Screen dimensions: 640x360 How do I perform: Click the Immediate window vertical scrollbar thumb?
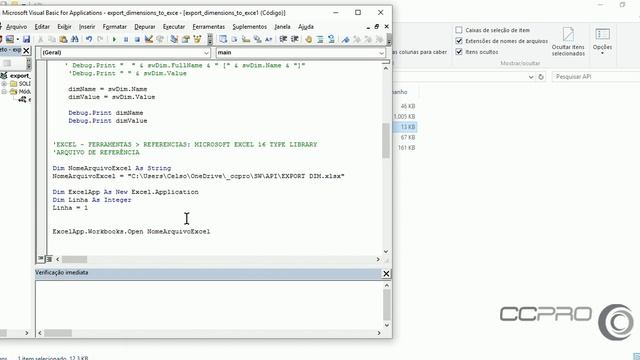point(387,305)
